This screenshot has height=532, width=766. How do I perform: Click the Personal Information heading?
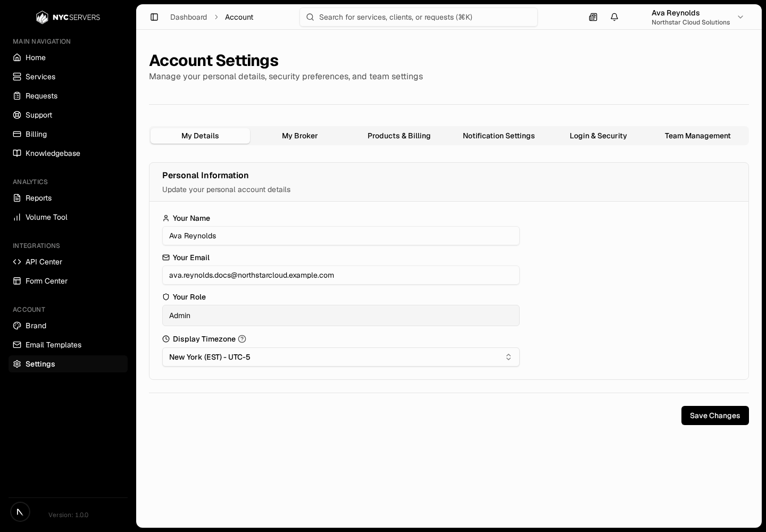[205, 176]
